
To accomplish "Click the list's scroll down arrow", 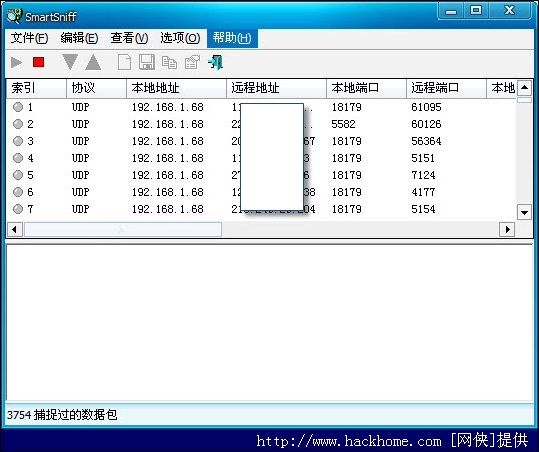I will point(524,212).
